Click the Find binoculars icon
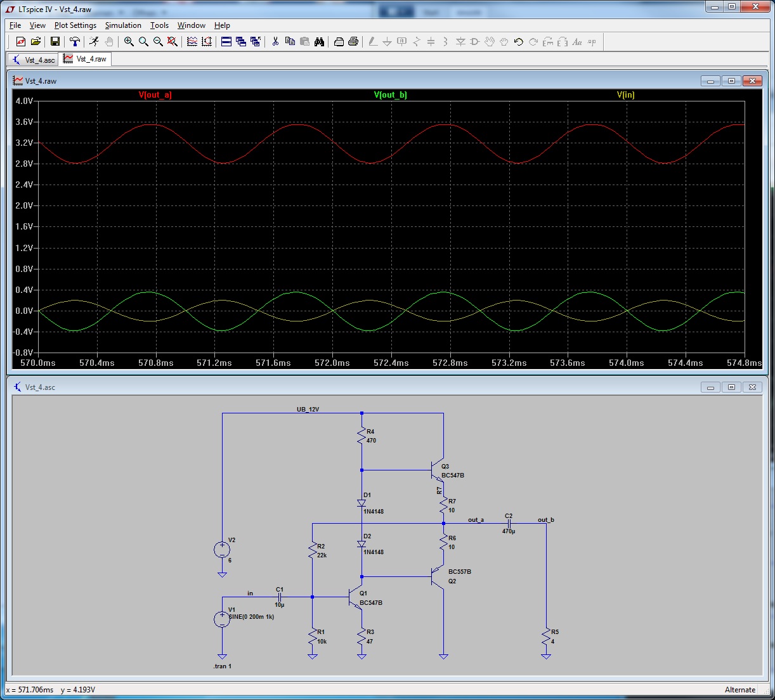Viewport: 775px width, 700px height. click(x=319, y=42)
